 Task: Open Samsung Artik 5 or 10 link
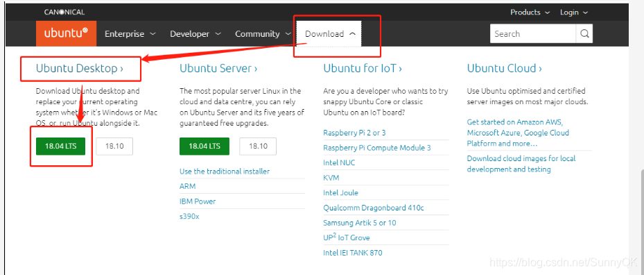click(x=360, y=223)
